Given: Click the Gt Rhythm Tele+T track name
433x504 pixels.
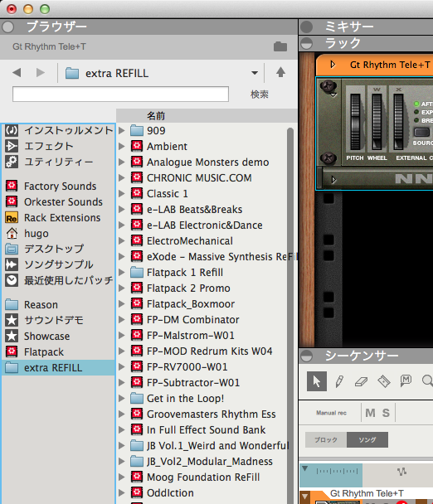Looking at the screenshot, I should (367, 493).
